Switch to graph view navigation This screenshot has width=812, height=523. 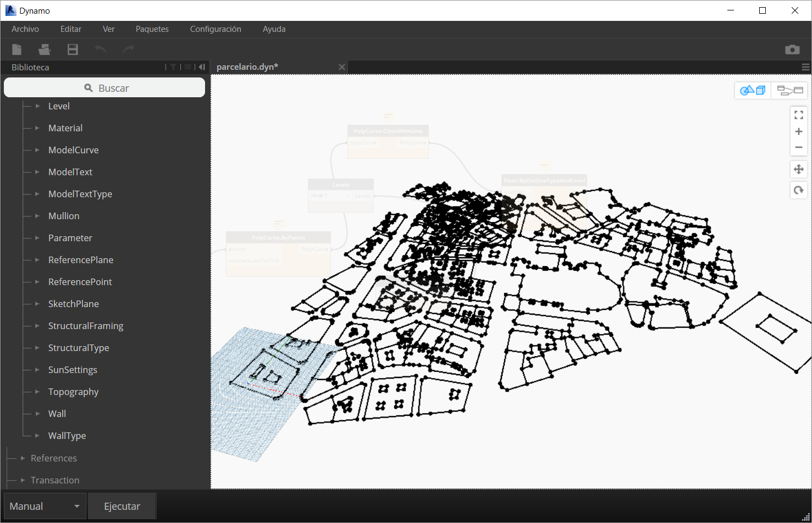pos(789,90)
